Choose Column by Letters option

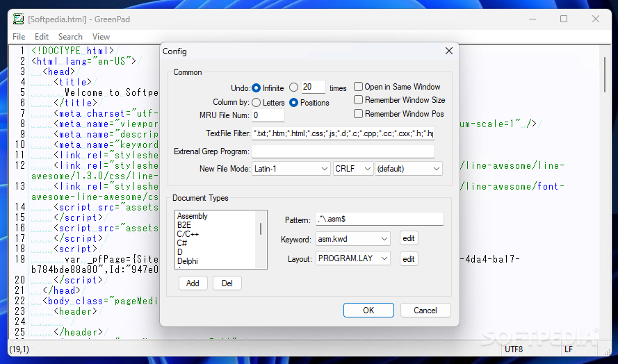click(257, 102)
